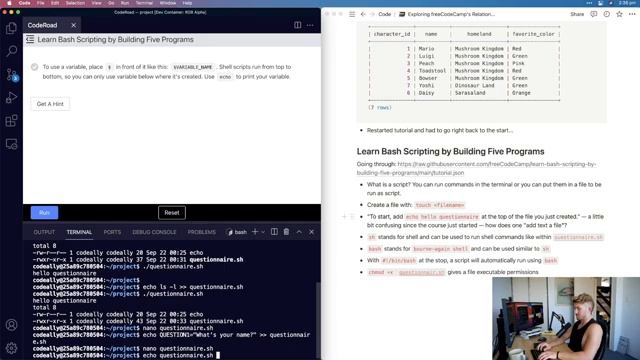640x360 pixels.
Task: Switch to the DEBUG CONSOLE panel tab
Action: click(x=154, y=232)
